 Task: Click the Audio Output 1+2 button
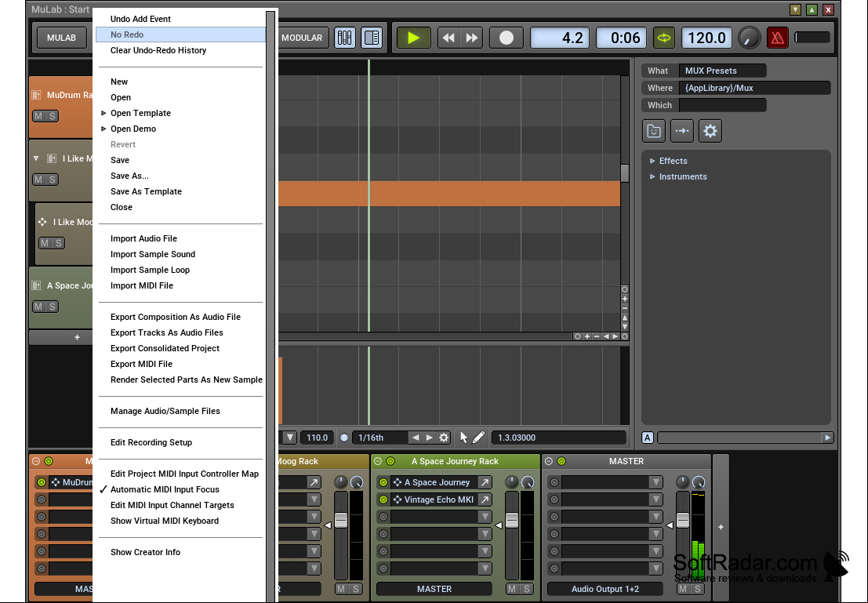605,589
